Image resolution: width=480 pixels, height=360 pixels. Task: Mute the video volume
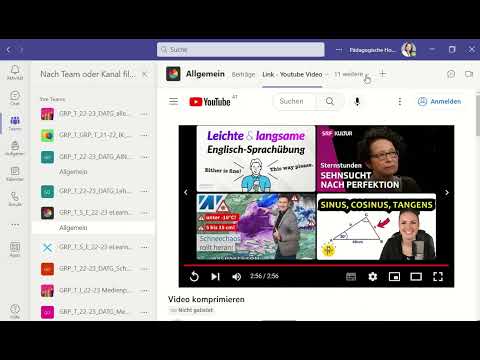click(x=236, y=276)
